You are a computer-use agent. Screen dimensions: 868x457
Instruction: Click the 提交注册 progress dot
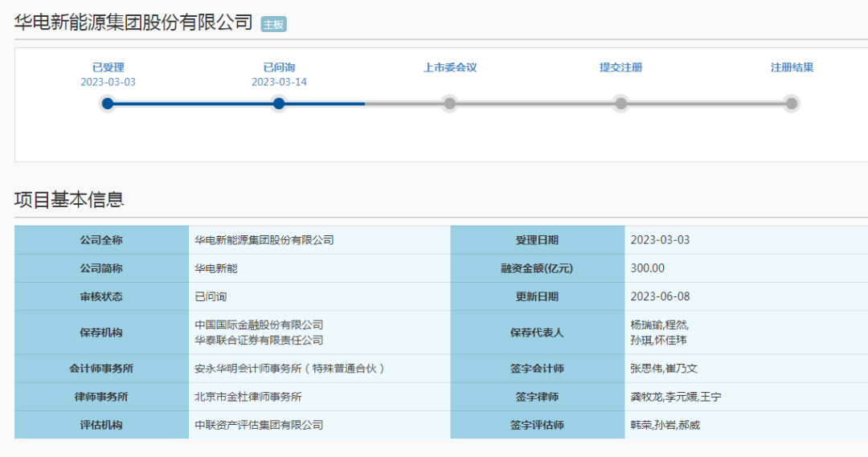pyautogui.click(x=620, y=104)
